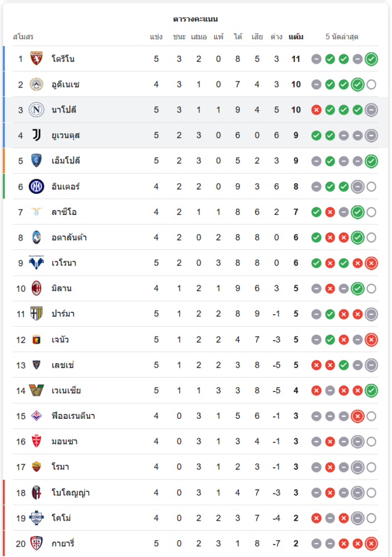Click Napoli's first red loss result circle
This screenshot has width=392, height=557.
pos(316,110)
